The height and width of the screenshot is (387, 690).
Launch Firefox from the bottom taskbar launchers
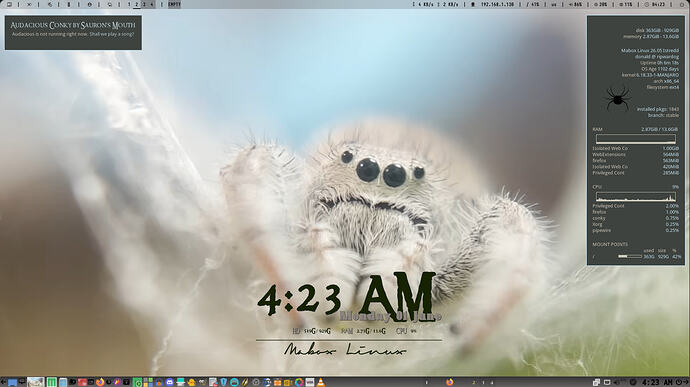pyautogui.click(x=100, y=382)
